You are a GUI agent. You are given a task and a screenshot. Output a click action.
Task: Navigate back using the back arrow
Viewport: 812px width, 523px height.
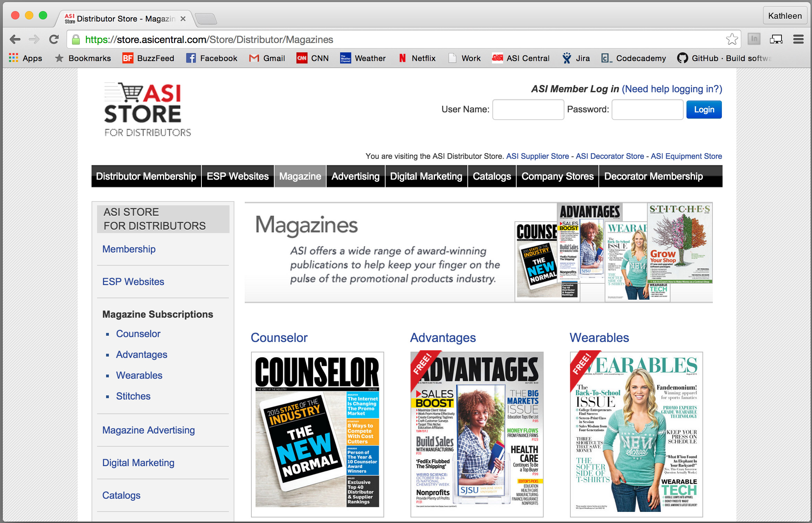15,39
